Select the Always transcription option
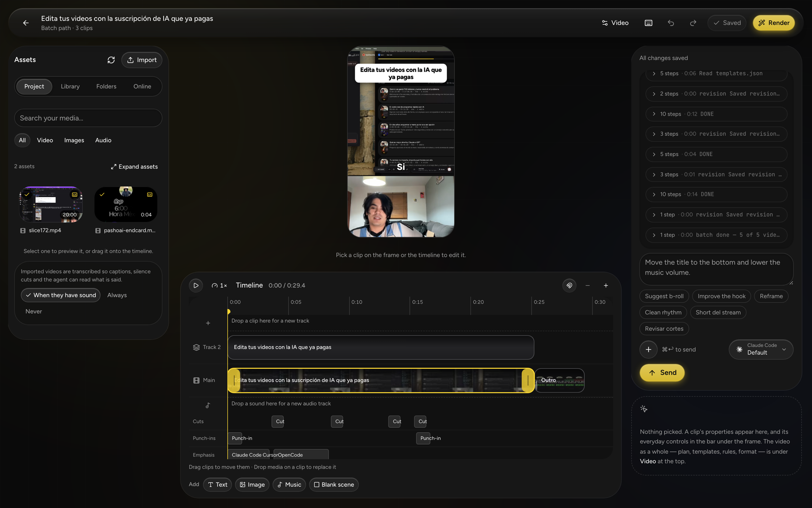This screenshot has width=812, height=508. click(117, 295)
